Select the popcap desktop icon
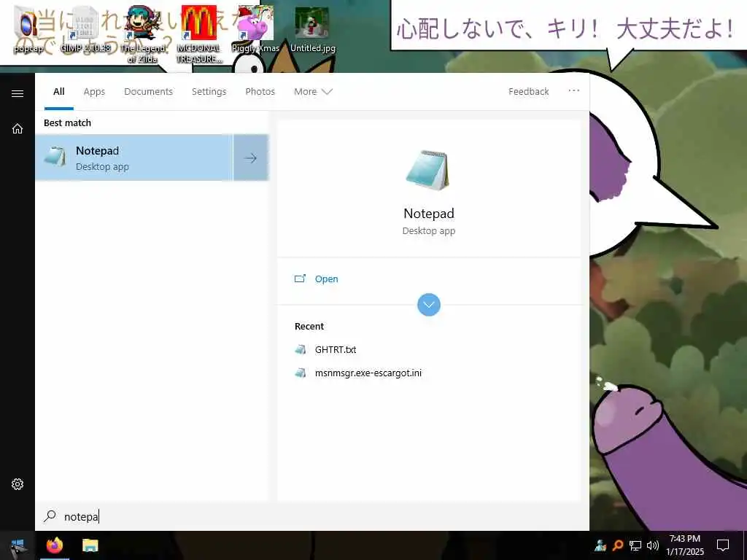This screenshot has width=747, height=560. 27,28
